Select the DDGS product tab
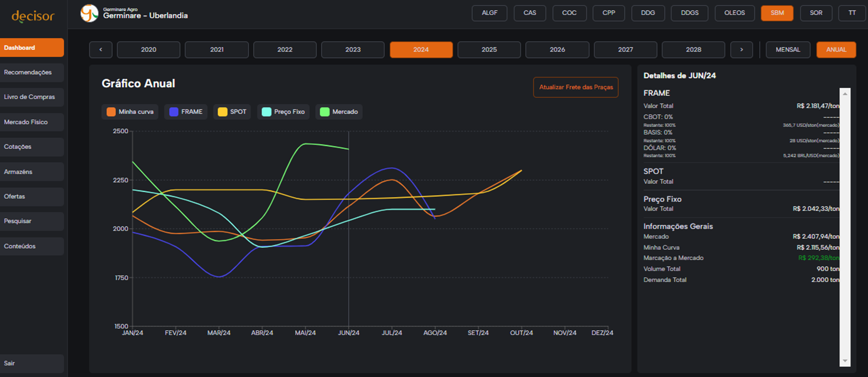 [690, 13]
